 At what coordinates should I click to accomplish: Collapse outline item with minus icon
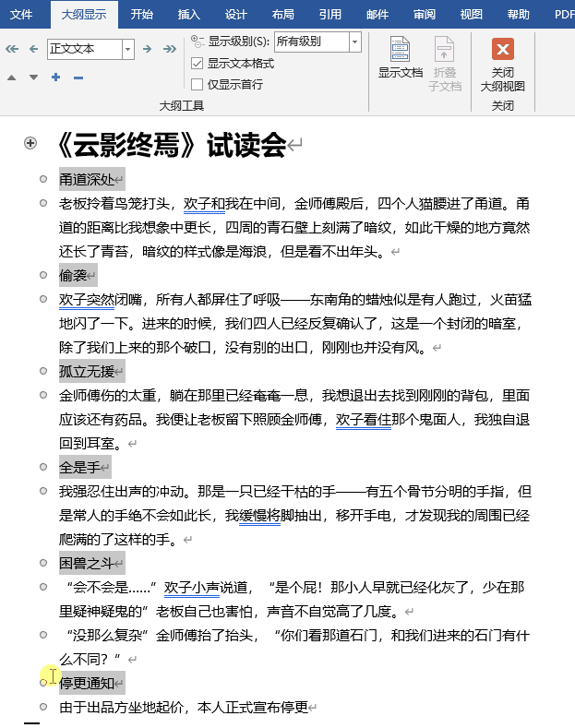pyautogui.click(x=78, y=78)
